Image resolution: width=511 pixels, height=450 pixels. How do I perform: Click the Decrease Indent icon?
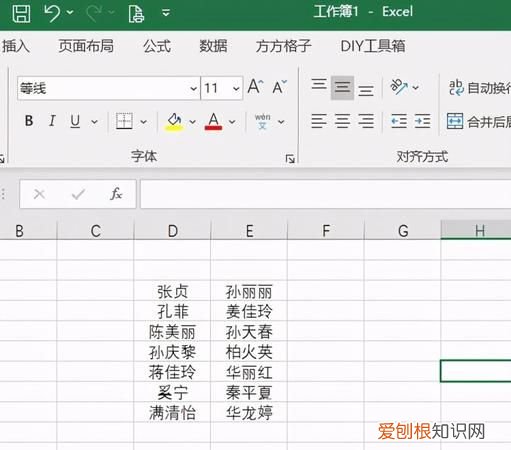click(399, 121)
